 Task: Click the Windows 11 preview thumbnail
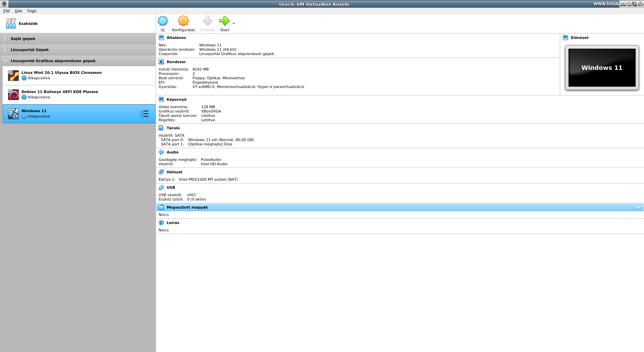point(602,68)
